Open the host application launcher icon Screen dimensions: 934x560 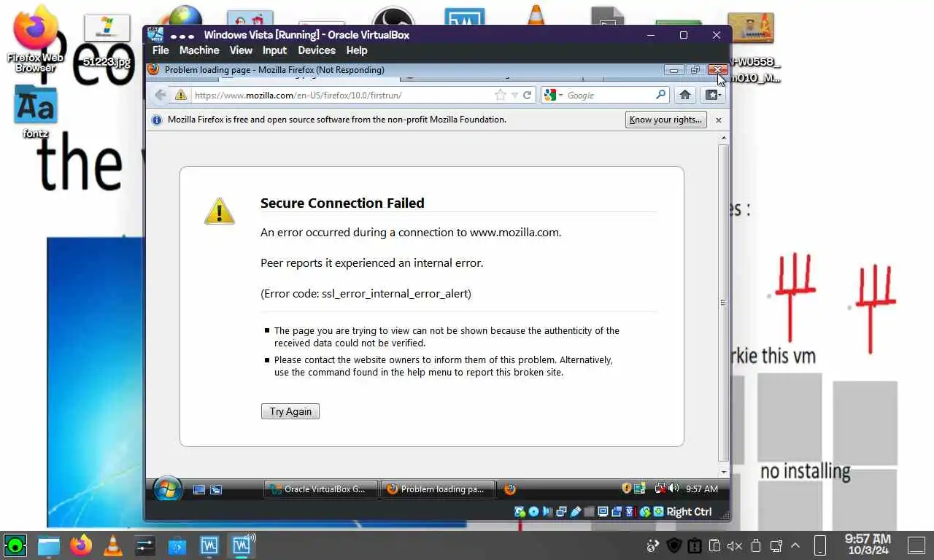15,545
